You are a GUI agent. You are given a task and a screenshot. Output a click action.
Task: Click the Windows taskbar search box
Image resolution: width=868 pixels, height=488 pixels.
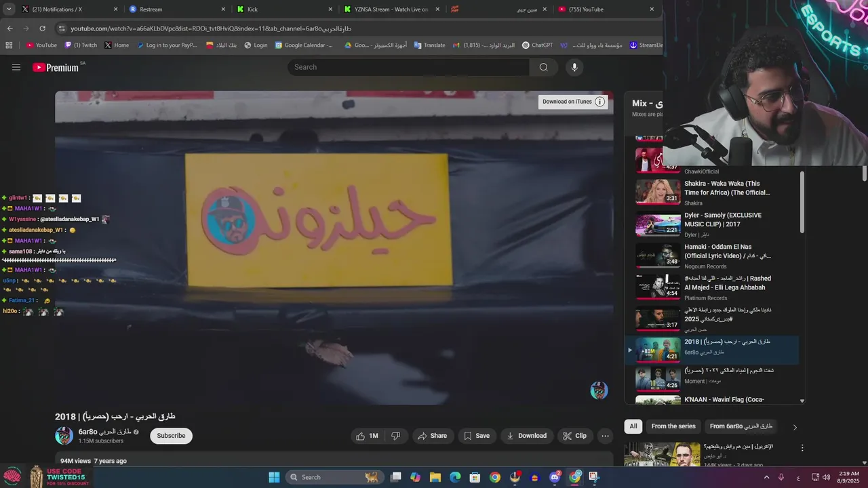click(x=334, y=477)
